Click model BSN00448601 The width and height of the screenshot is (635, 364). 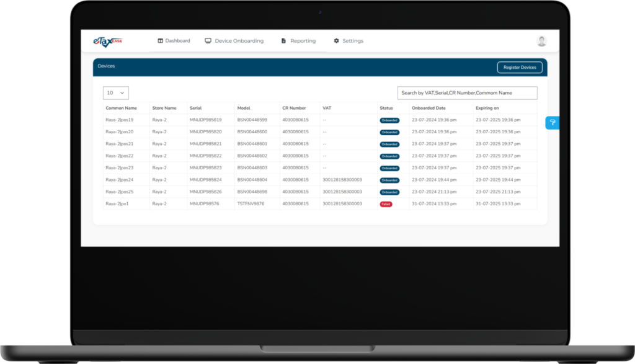[x=252, y=144]
